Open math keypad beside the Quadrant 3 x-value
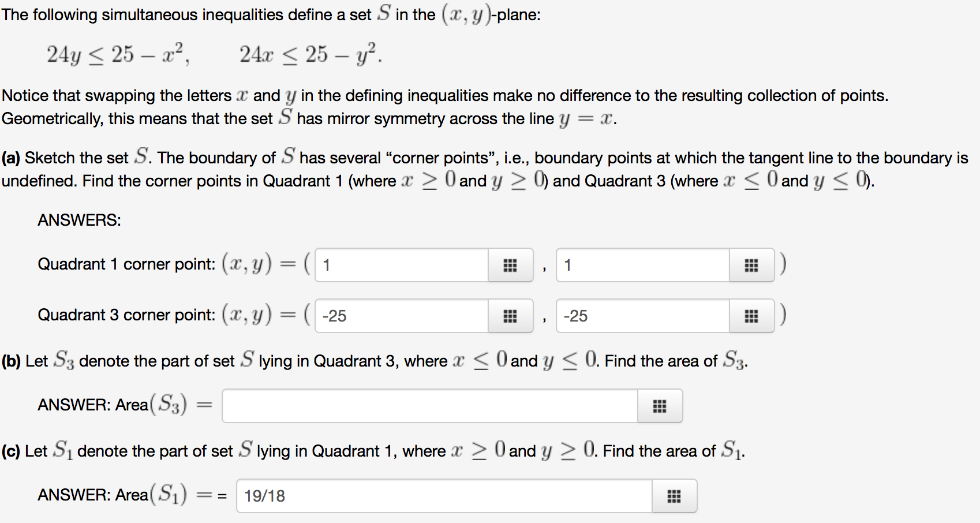The image size is (980, 523). coord(510,316)
